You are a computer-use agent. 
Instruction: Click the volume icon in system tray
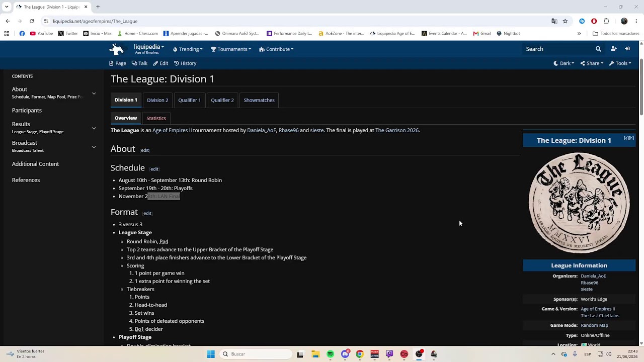pyautogui.click(x=608, y=354)
